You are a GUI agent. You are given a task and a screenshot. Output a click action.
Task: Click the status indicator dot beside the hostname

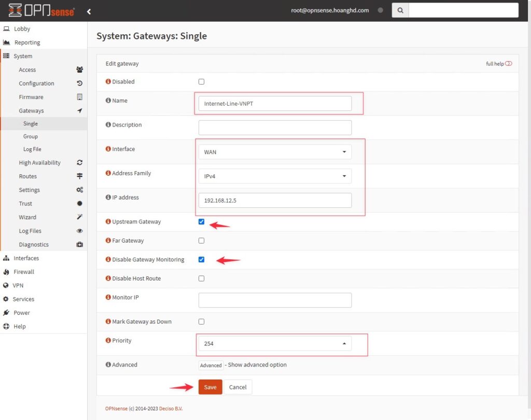coord(380,10)
